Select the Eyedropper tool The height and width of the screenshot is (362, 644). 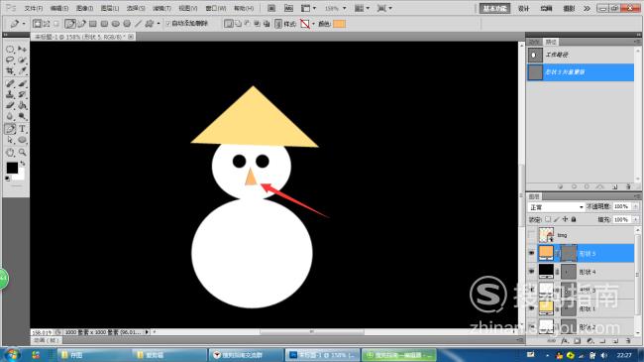(x=22, y=70)
